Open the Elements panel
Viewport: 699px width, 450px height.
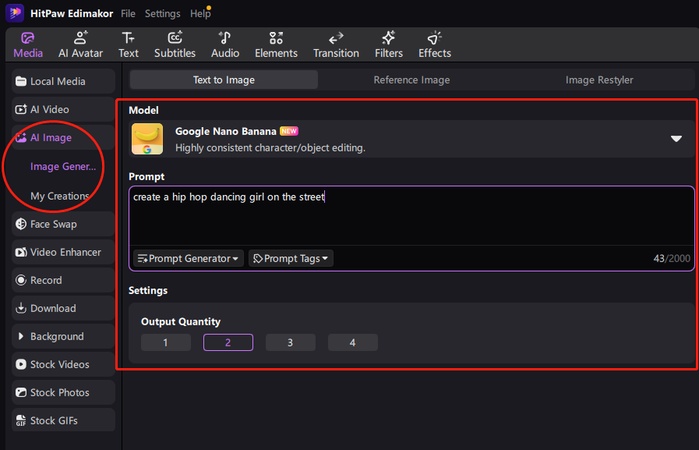click(276, 45)
